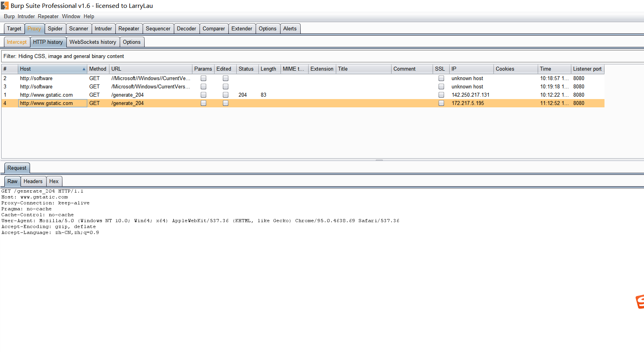644x352 pixels.
Task: Sort by Cookies column header
Action: (516, 69)
